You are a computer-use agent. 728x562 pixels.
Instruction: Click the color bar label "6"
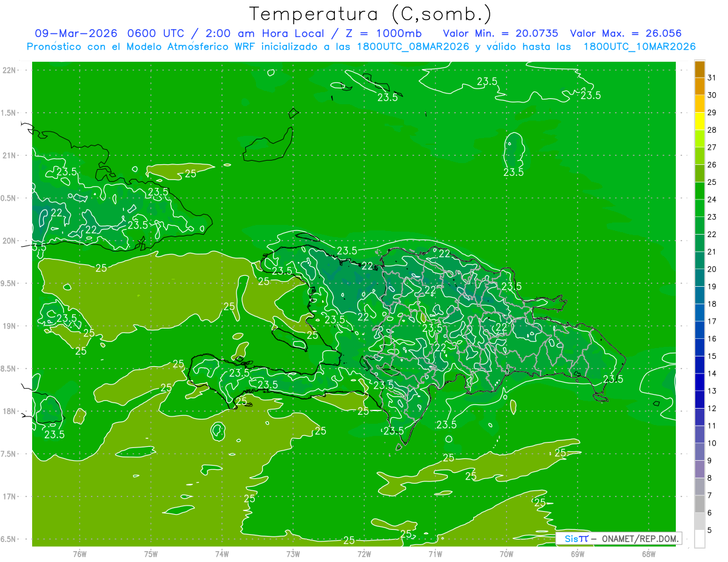[x=710, y=513]
